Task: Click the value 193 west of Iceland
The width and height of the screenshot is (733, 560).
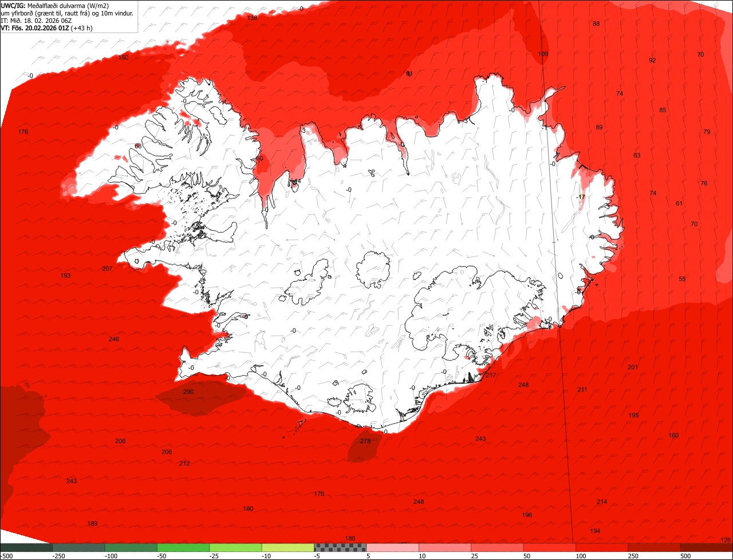Action: 65,275
